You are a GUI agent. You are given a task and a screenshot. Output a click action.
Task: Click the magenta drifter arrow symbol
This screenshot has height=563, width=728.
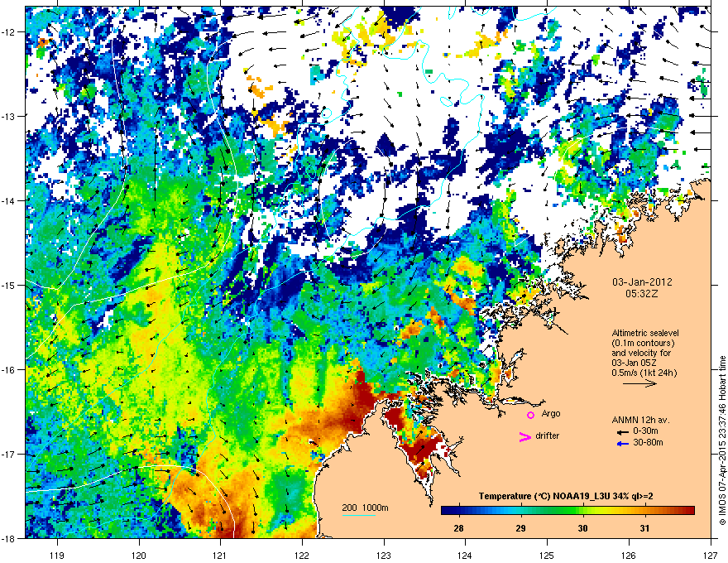(x=524, y=436)
